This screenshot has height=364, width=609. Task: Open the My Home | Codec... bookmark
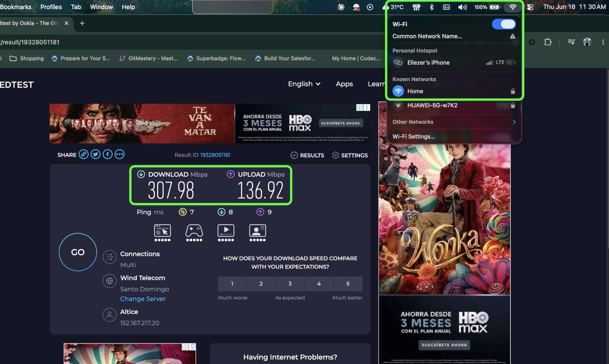click(x=352, y=58)
